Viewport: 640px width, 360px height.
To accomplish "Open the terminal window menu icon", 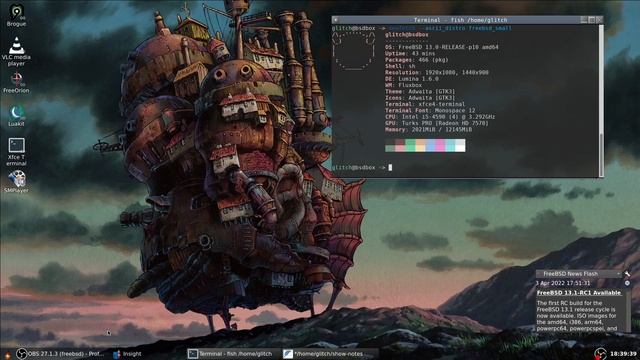I will (336, 20).
